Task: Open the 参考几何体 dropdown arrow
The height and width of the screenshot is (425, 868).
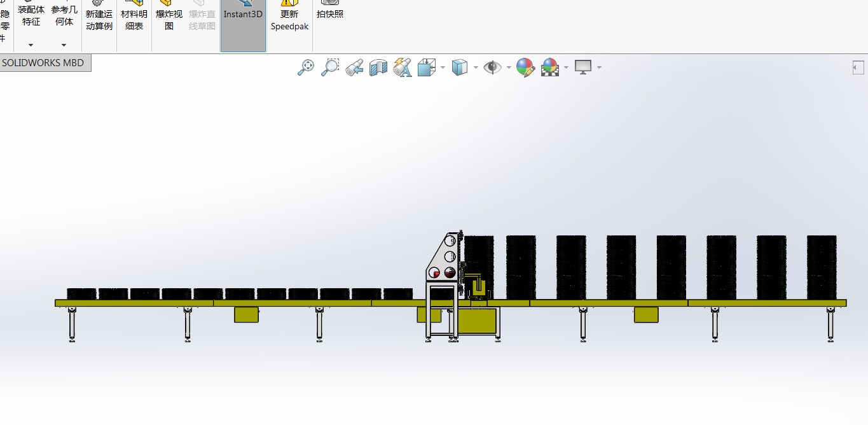Action: pyautogui.click(x=64, y=45)
